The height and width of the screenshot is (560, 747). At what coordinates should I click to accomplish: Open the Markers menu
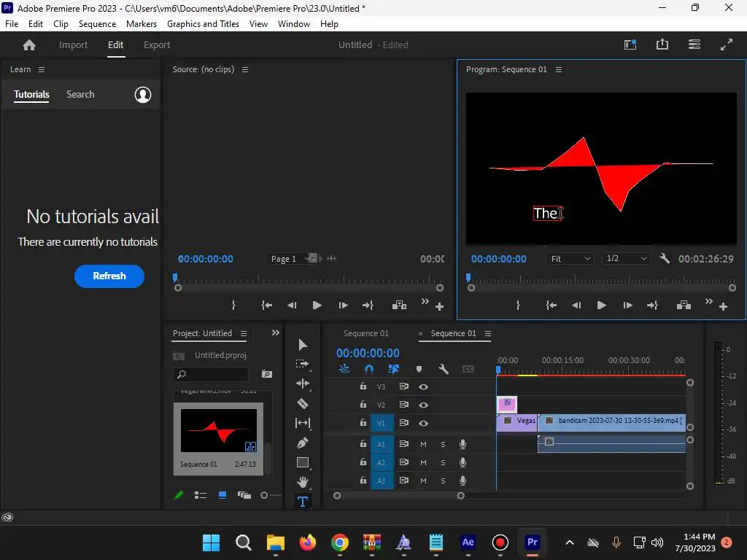tap(142, 24)
